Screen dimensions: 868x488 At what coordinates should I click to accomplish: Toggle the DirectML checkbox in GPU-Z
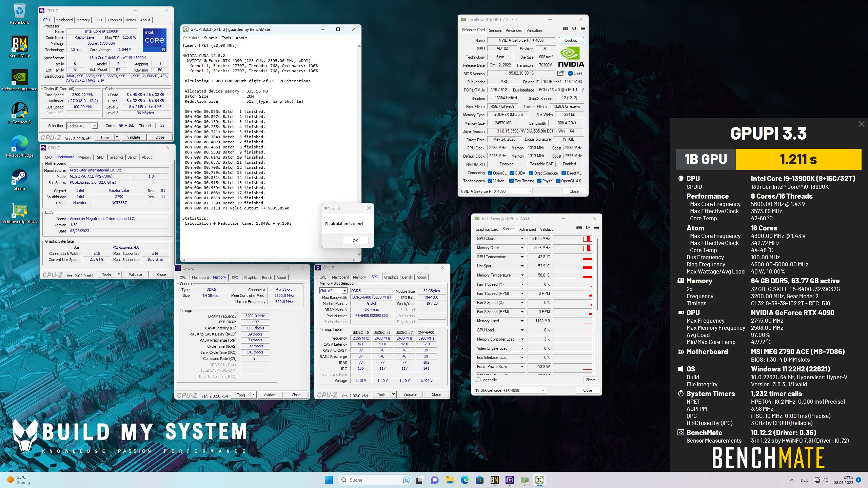[x=564, y=173]
